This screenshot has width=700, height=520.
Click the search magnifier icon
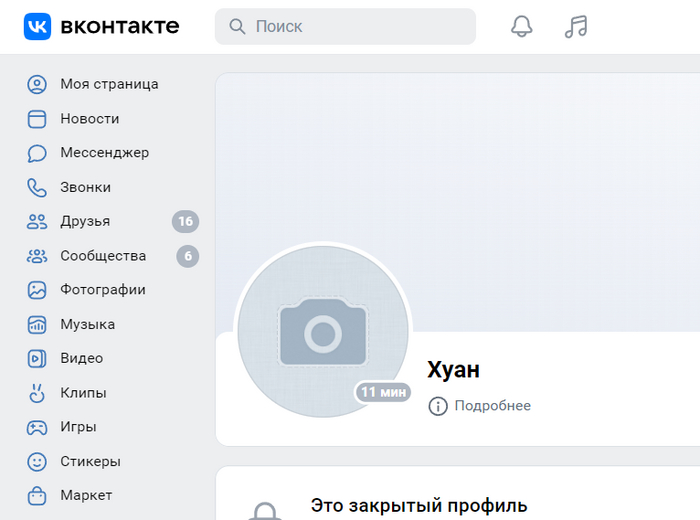(x=237, y=26)
